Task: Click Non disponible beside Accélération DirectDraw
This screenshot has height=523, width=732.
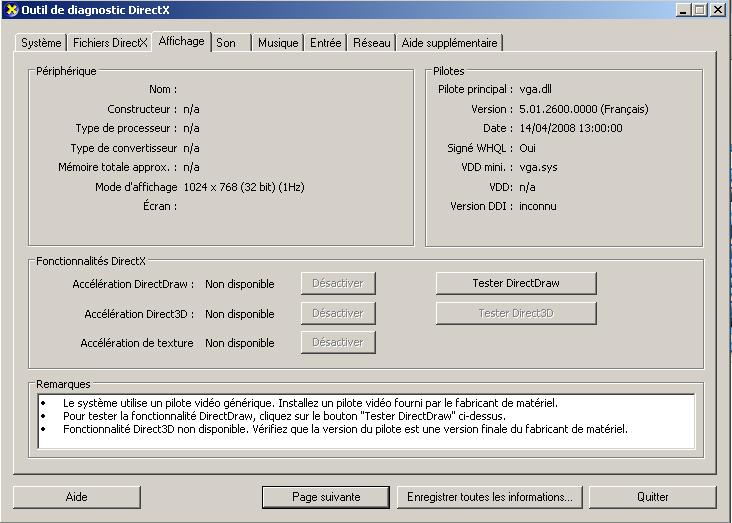Action: tap(239, 284)
